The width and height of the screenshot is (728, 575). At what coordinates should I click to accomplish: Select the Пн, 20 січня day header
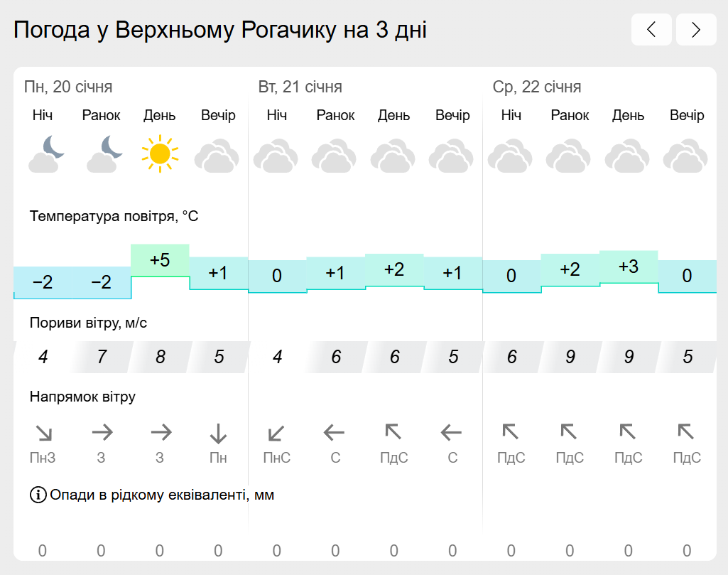[68, 87]
